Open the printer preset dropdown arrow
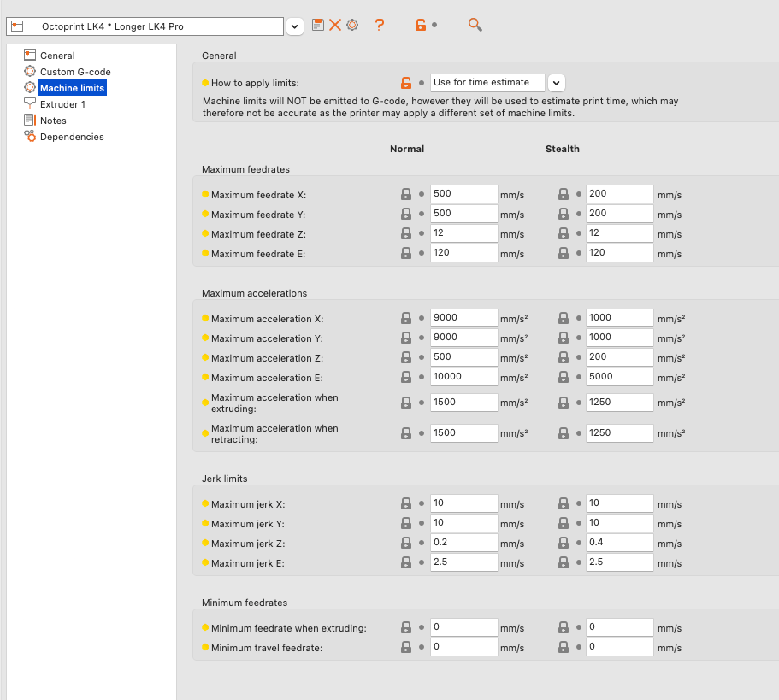 pyautogui.click(x=295, y=26)
